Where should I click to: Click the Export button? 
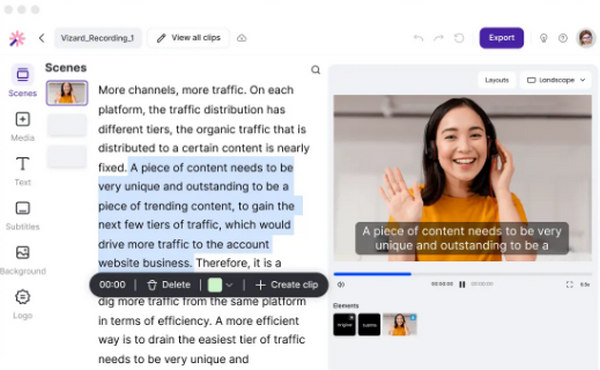coord(502,38)
